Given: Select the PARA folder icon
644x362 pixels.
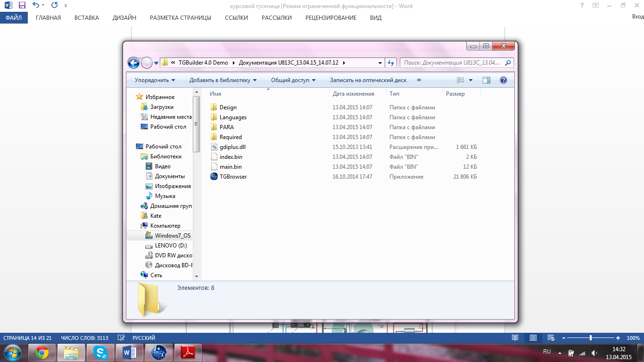Looking at the screenshot, I should [214, 127].
